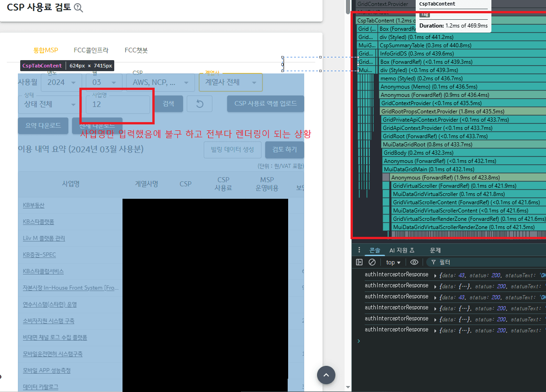This screenshot has height=392, width=546.
Task: Click the 사업명 text input field
Action: [x=118, y=105]
